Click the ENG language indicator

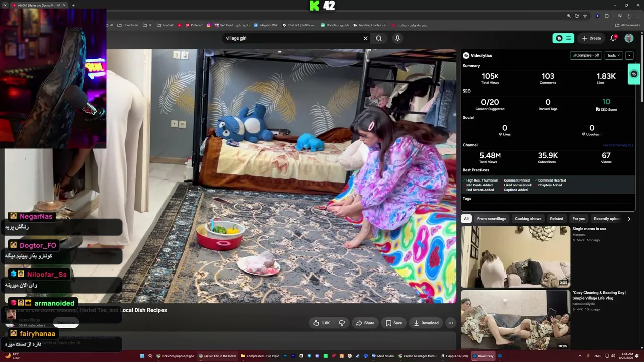pos(597,356)
